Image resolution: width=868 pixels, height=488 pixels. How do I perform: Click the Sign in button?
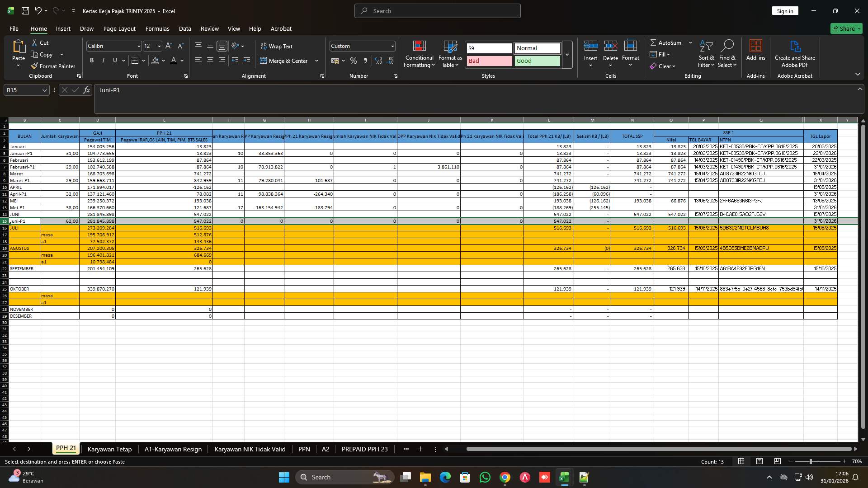click(785, 10)
